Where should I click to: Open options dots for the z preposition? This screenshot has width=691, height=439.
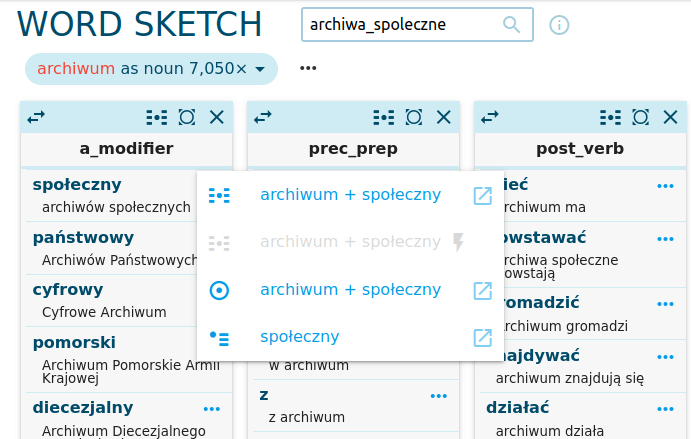[x=438, y=396]
